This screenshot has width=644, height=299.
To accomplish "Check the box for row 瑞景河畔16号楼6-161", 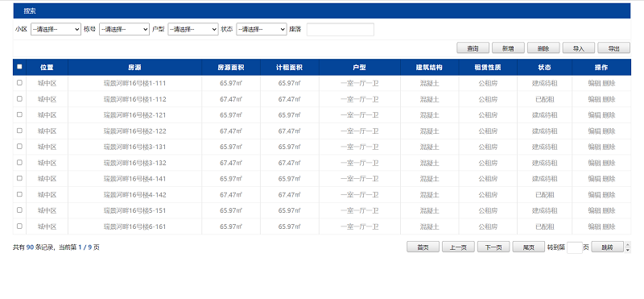I will tap(19, 226).
